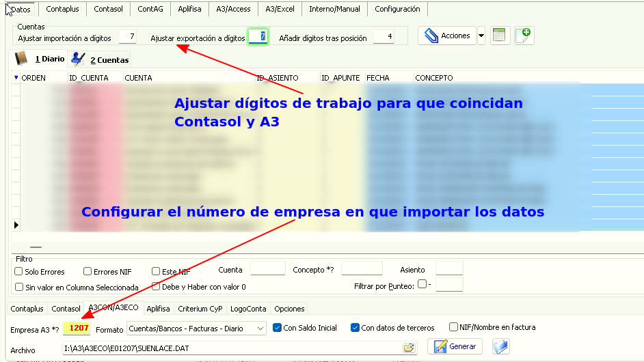Enable NIF/Nombre en factura checkbox

453,327
